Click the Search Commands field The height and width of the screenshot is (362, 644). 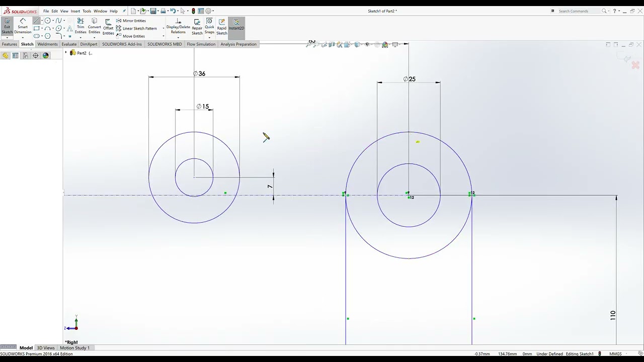pyautogui.click(x=579, y=11)
